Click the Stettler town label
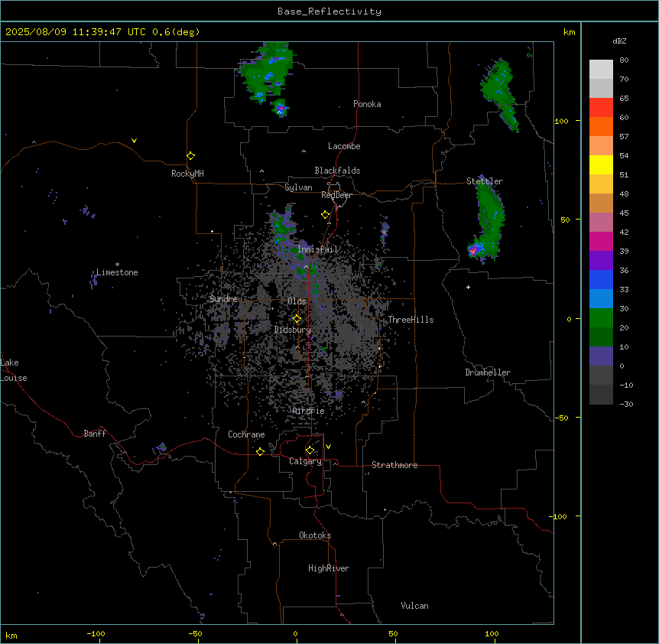The height and width of the screenshot is (644, 659). click(485, 181)
